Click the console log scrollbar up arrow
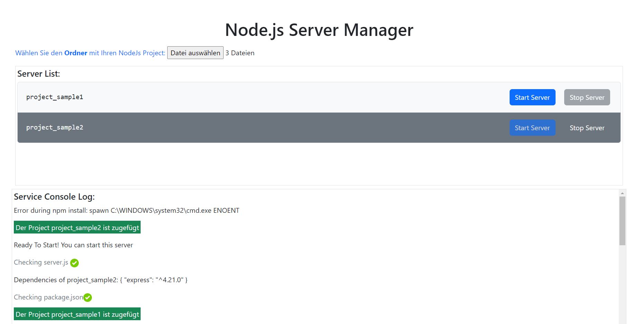Viewport: 644px width, 324px height. [x=622, y=193]
